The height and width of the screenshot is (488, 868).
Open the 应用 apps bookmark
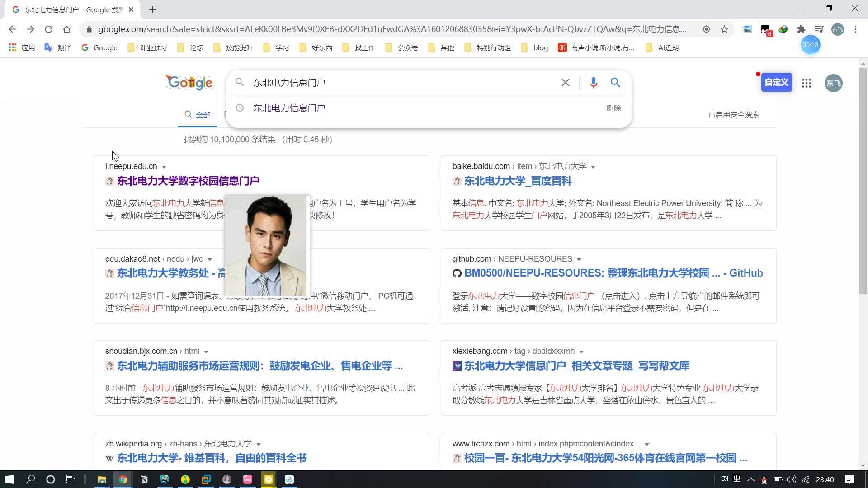(x=22, y=47)
